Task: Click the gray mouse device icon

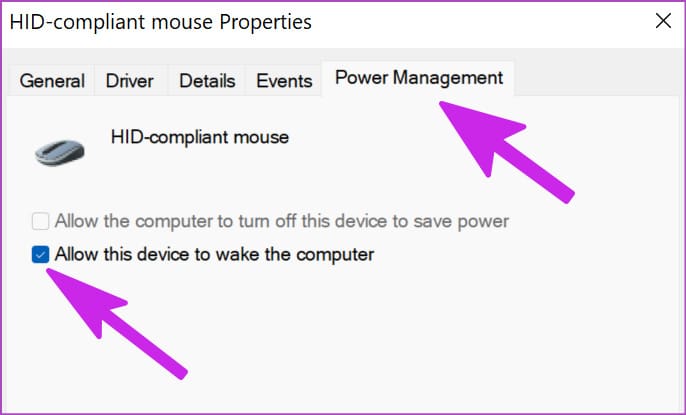Action: coord(60,153)
